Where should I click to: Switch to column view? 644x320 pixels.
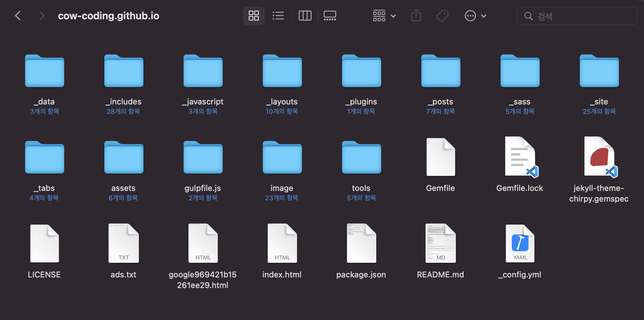[305, 16]
